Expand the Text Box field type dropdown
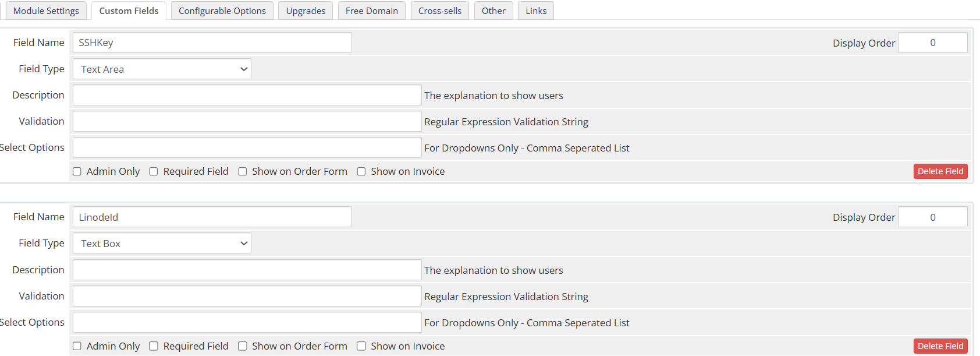Viewport: 980px width, 356px height. coord(162,243)
